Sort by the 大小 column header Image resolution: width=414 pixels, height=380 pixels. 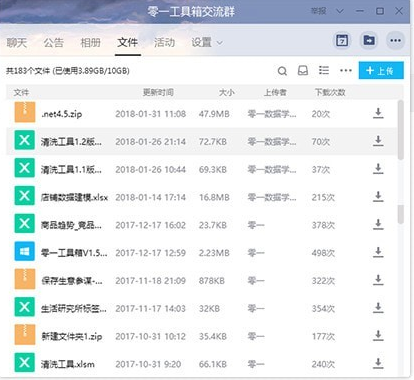[227, 92]
